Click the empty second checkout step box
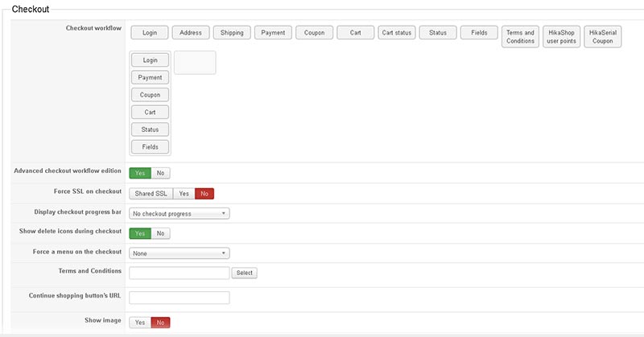The height and width of the screenshot is (337, 644). [x=195, y=63]
